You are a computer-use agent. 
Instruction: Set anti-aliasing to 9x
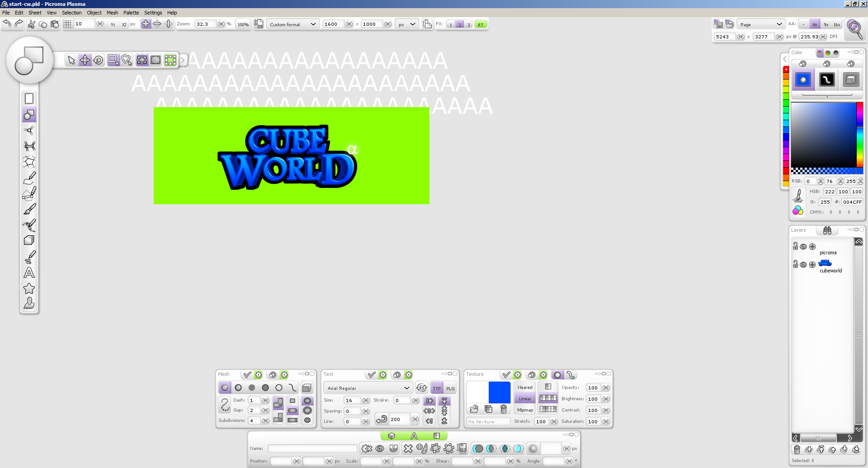pyautogui.click(x=826, y=24)
